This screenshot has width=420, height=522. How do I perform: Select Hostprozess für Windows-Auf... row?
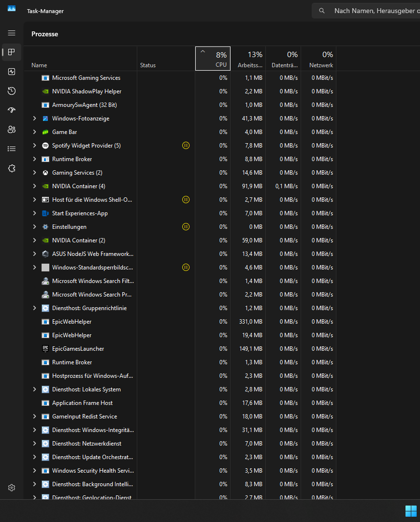point(180,376)
